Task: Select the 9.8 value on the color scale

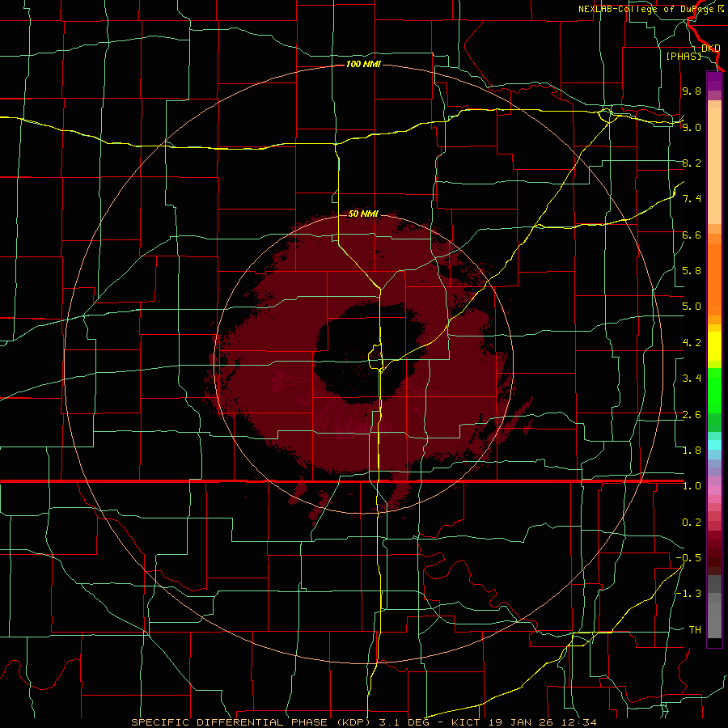Action: (x=692, y=91)
